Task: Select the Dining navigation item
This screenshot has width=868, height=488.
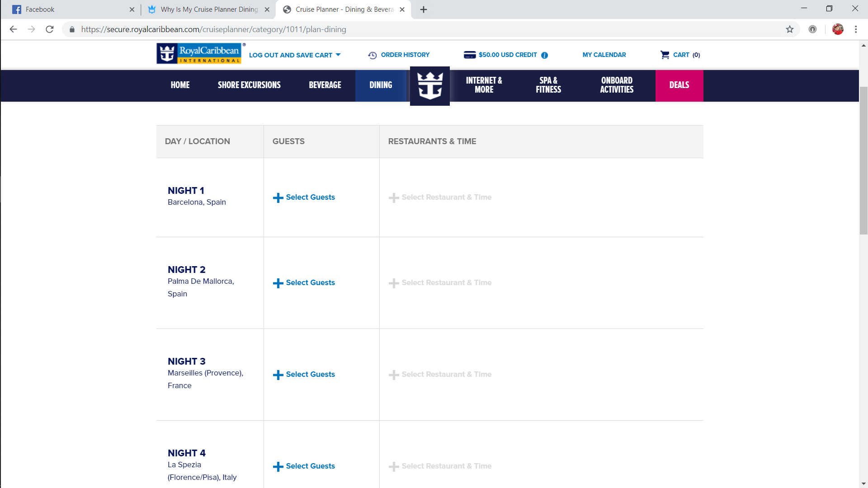Action: pos(381,85)
